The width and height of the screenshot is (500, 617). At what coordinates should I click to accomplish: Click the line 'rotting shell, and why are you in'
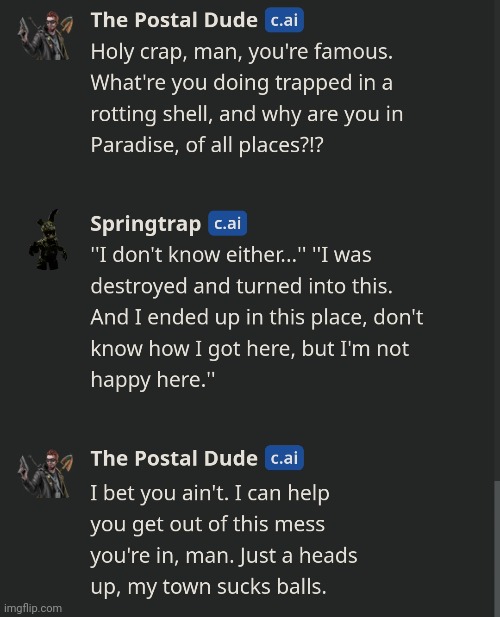pyautogui.click(x=247, y=115)
